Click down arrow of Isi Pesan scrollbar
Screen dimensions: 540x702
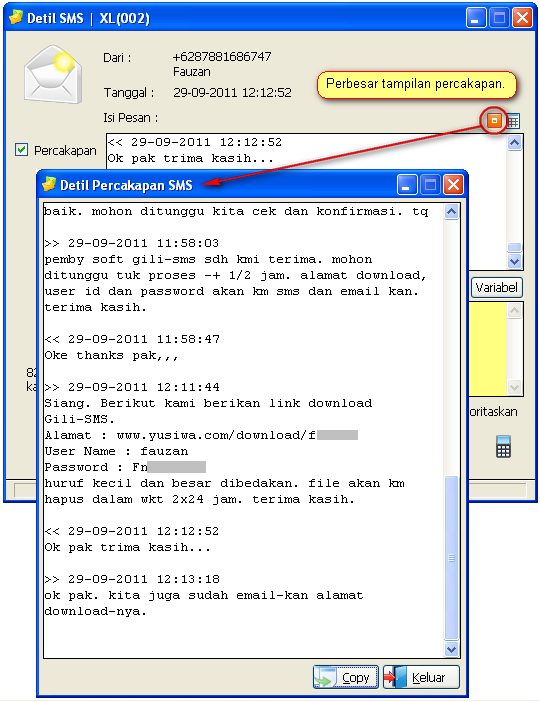point(514,261)
